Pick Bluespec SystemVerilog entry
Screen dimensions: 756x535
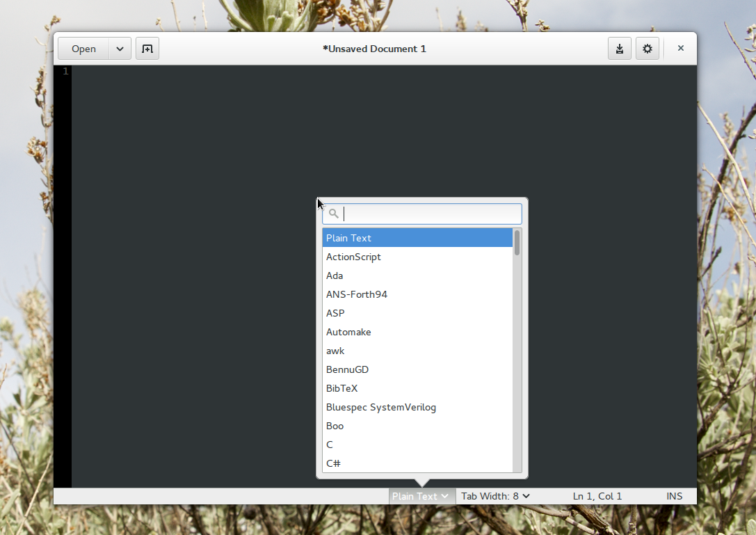(380, 407)
